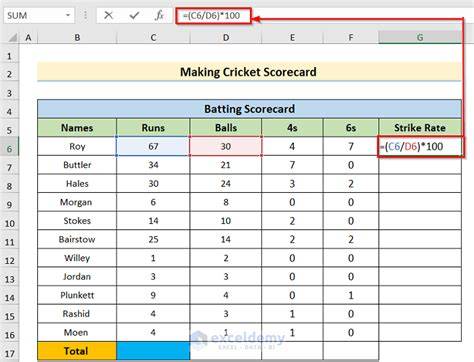
Task: Select column A header
Action: [x=28, y=38]
